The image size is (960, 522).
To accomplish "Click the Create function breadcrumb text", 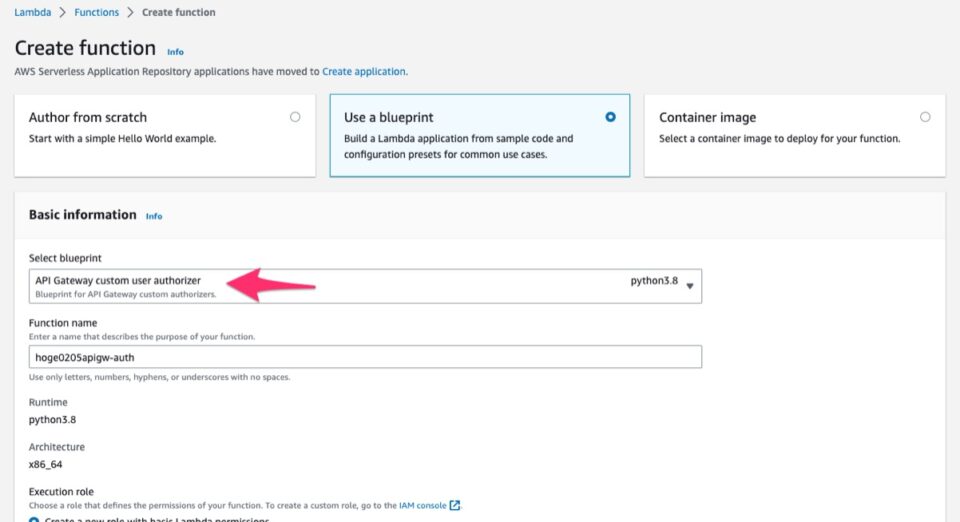I will 178,12.
